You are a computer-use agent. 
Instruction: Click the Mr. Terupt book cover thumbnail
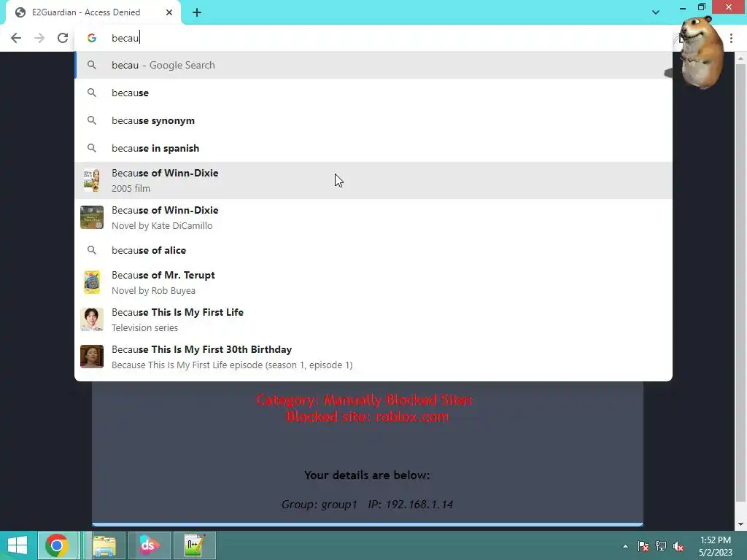tap(92, 282)
